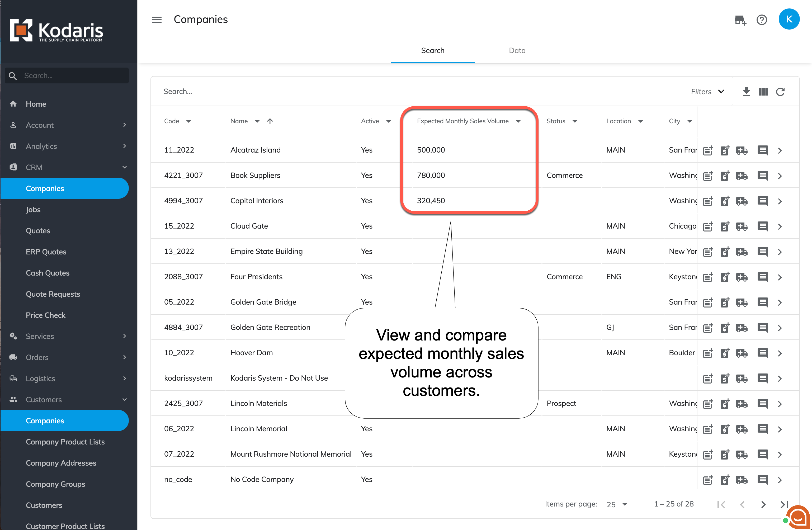
Task: Toggle Name column ascending sort arrow
Action: (270, 121)
